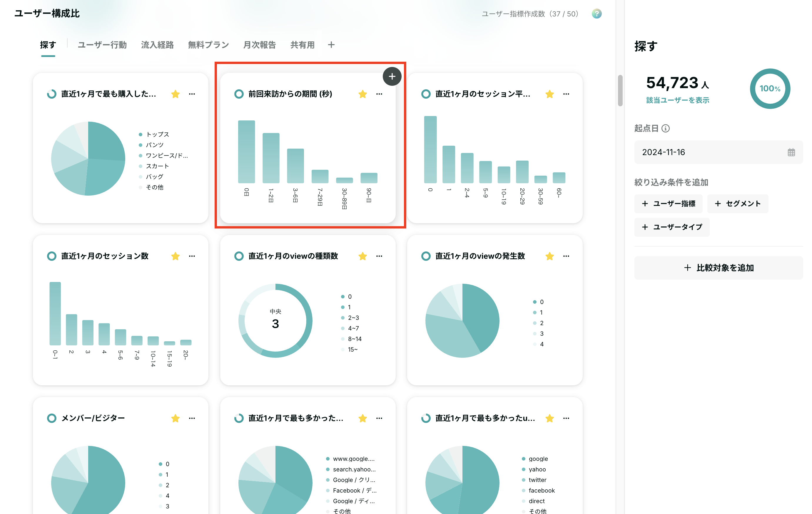Toggle favorite star on 直近1ヶ月のセッション平 card
Screen dimensions: 812x514
click(x=550, y=94)
